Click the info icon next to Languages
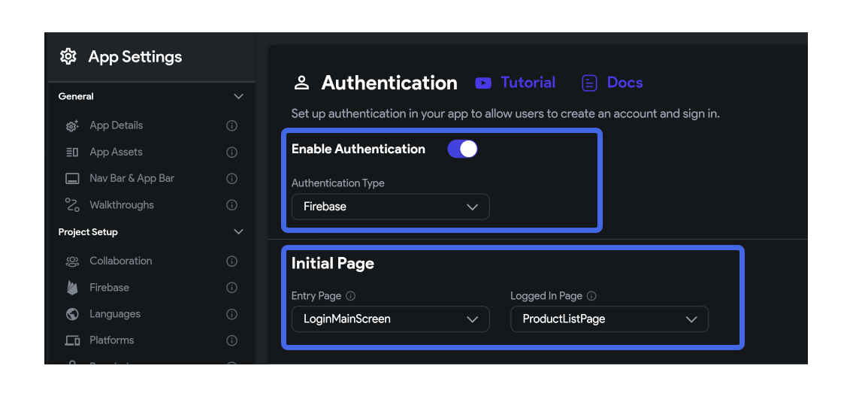This screenshot has width=868, height=414. click(232, 314)
